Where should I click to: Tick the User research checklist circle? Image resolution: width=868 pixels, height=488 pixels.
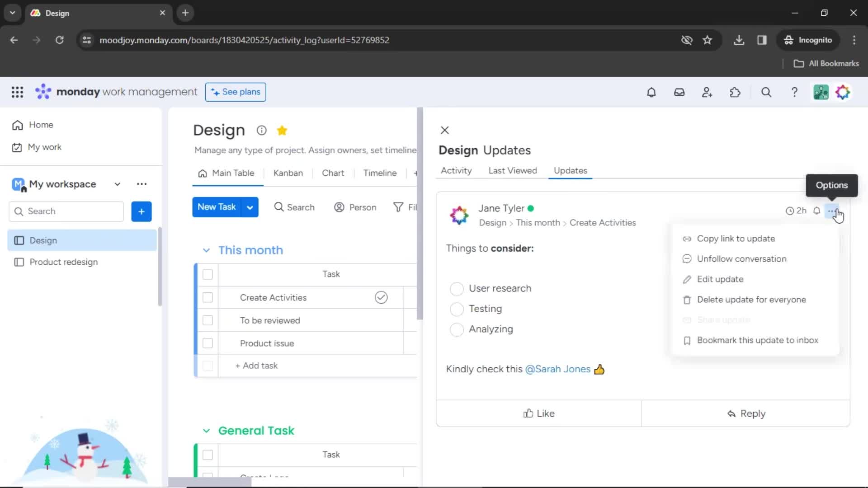(x=457, y=289)
